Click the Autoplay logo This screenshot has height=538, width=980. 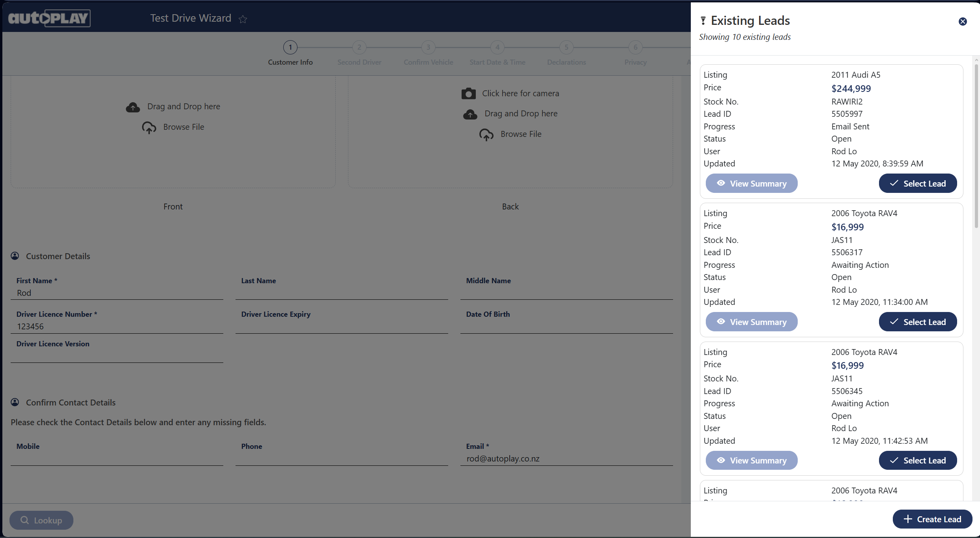pyautogui.click(x=49, y=18)
